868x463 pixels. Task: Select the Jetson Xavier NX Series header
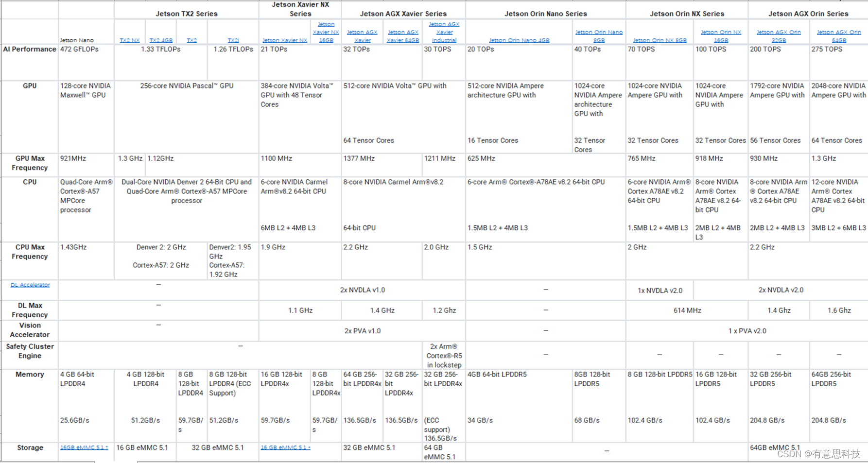click(x=300, y=9)
